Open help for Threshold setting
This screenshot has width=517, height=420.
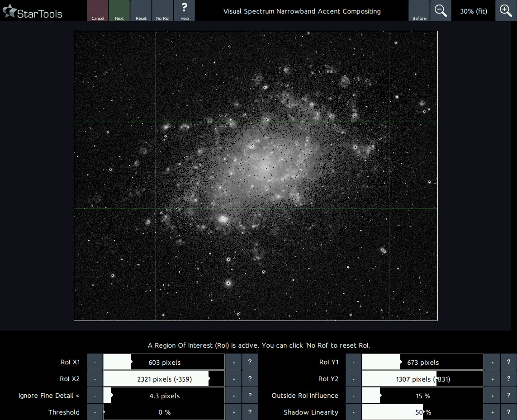click(250, 412)
